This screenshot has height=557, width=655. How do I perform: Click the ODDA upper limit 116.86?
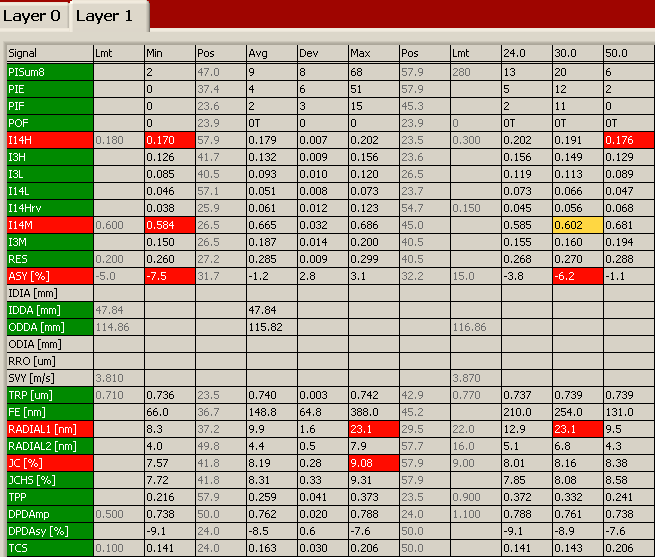476,327
